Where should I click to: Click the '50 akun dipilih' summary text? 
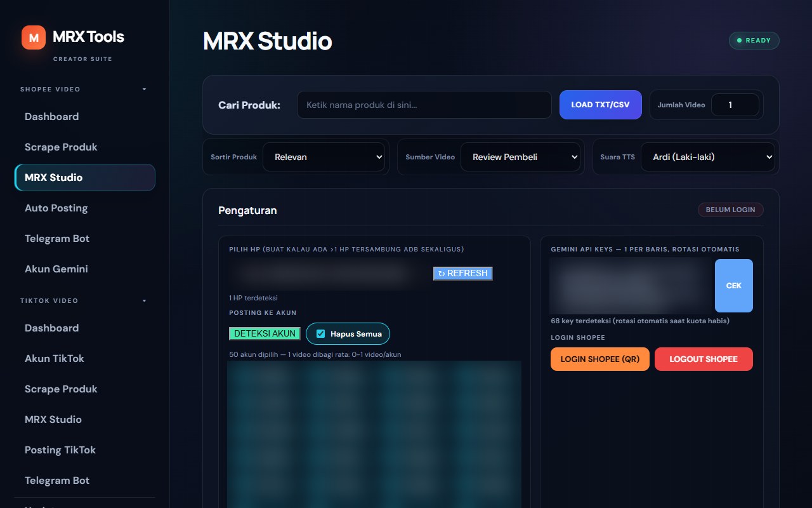pyautogui.click(x=315, y=354)
